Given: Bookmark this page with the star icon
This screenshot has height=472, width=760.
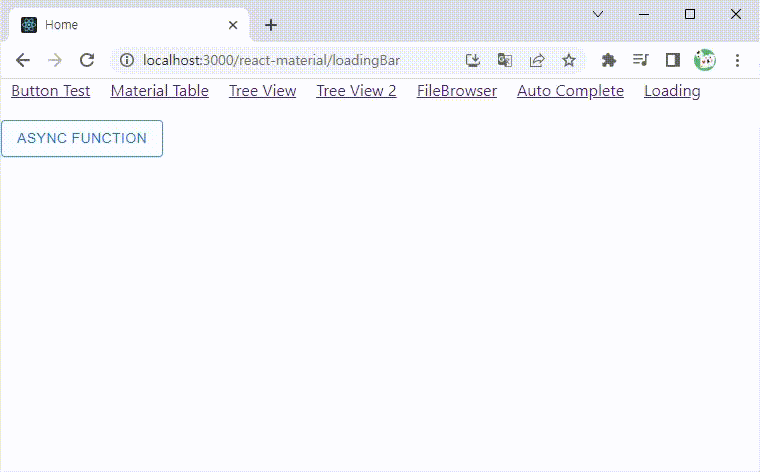Looking at the screenshot, I should [569, 60].
